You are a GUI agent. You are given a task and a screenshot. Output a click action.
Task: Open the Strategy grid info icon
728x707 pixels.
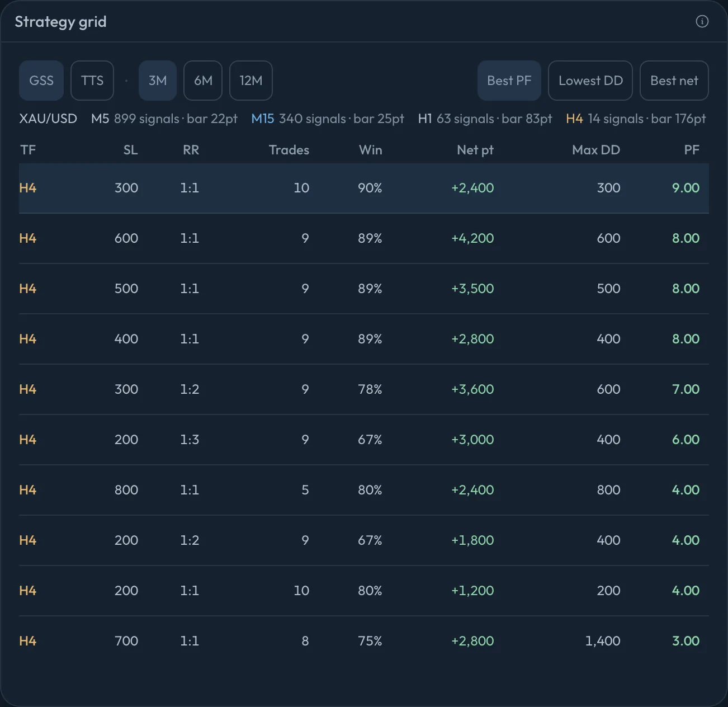(702, 21)
